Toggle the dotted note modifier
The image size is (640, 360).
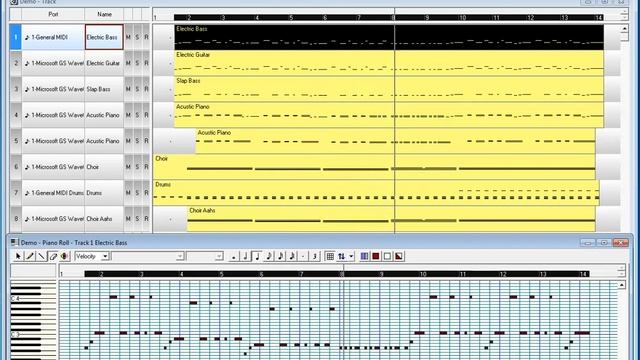303,256
